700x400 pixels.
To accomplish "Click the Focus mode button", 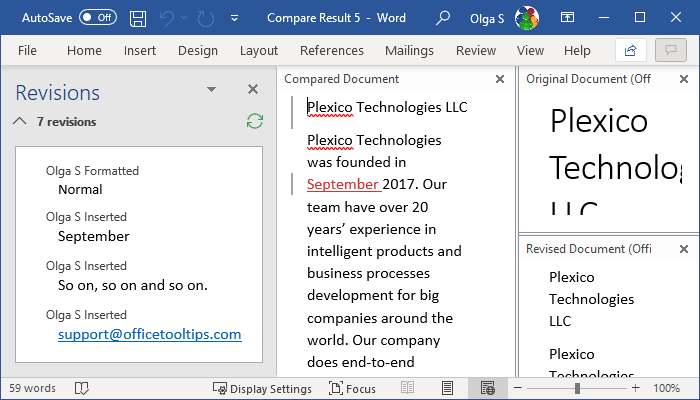I will [352, 389].
